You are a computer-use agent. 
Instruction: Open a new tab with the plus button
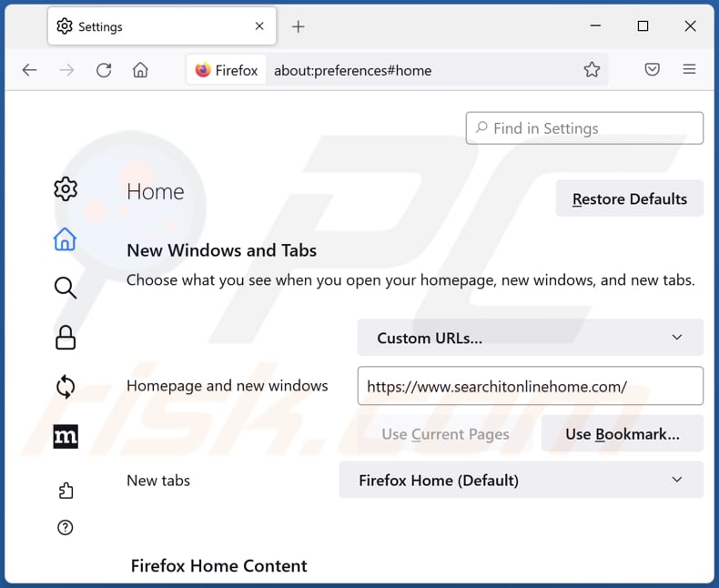tap(298, 26)
